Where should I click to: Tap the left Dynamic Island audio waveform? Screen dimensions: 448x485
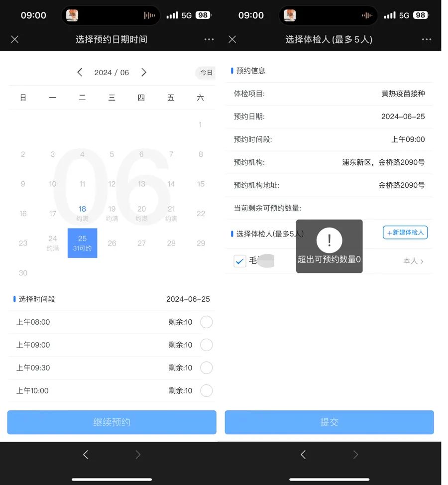pyautogui.click(x=150, y=15)
